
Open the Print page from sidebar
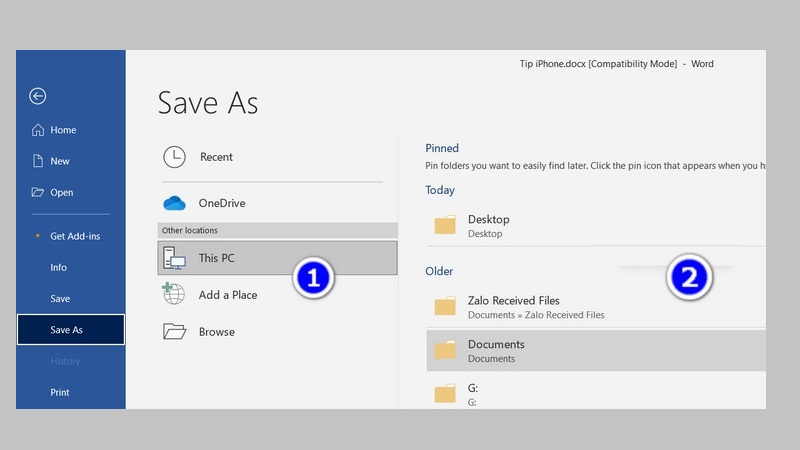pyautogui.click(x=61, y=393)
